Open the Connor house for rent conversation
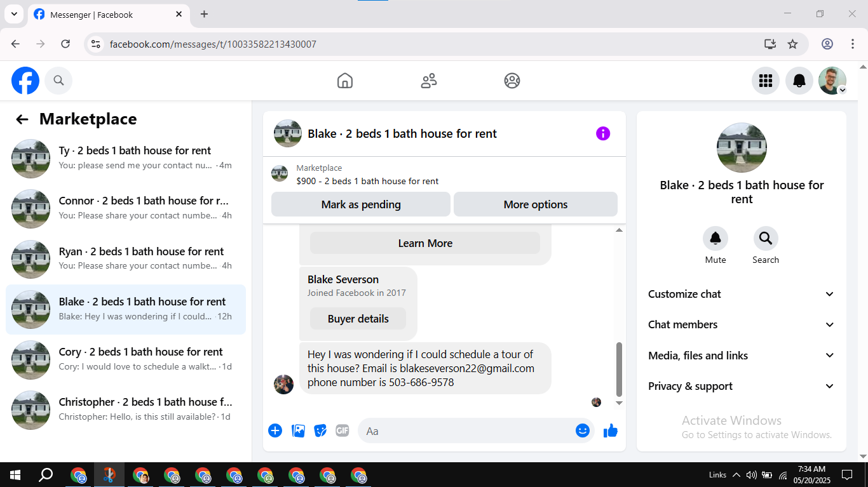The image size is (868, 487). (x=126, y=208)
